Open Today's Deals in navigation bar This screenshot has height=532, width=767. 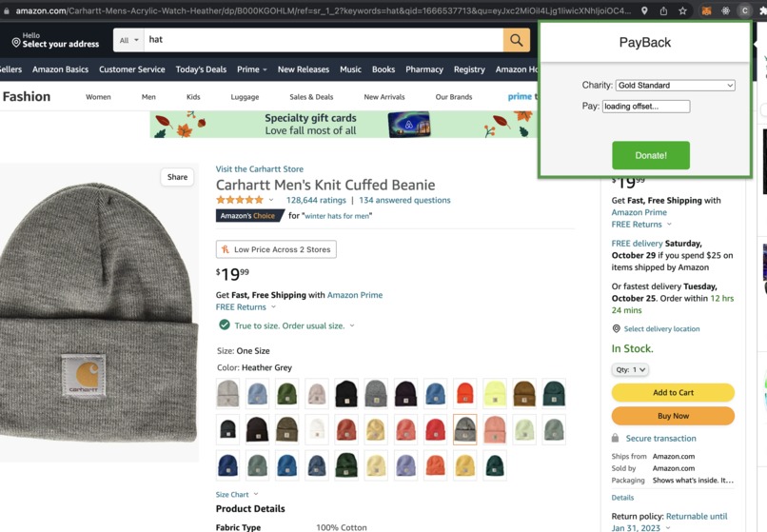pyautogui.click(x=201, y=69)
